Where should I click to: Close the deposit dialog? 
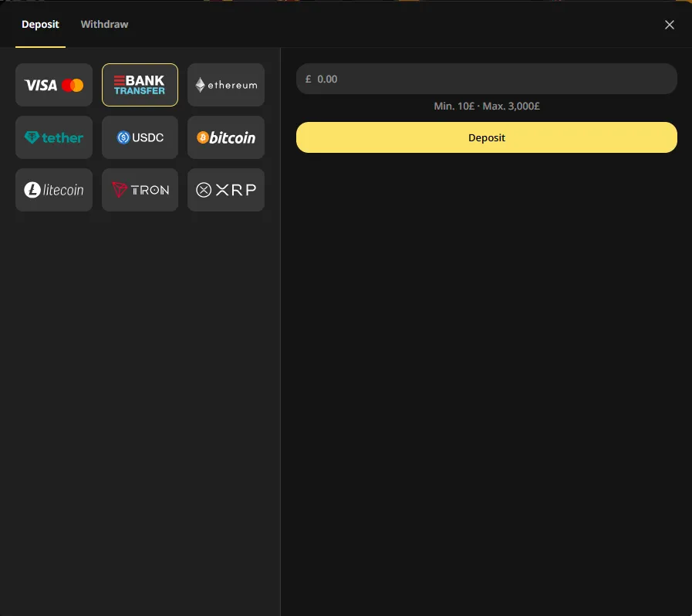[669, 25]
